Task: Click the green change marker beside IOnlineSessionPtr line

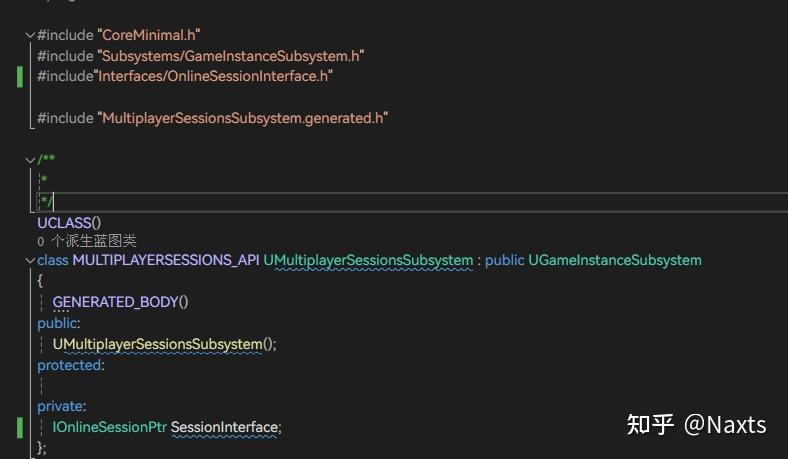Action: coord(20,427)
